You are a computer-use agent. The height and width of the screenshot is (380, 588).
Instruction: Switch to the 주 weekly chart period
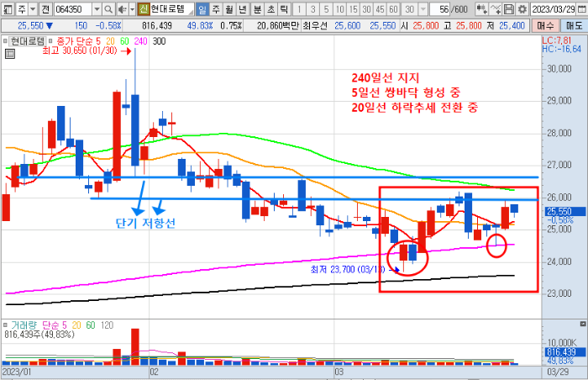(216, 9)
